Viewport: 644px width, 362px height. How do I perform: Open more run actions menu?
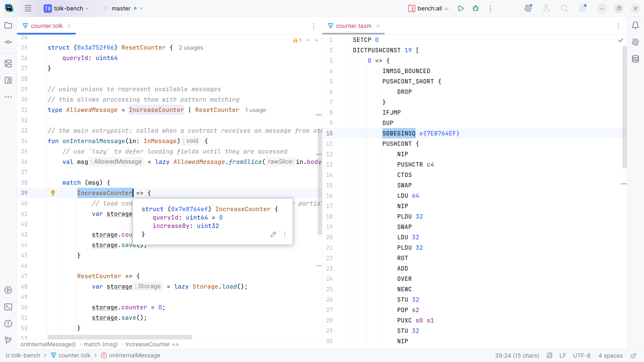490,8
